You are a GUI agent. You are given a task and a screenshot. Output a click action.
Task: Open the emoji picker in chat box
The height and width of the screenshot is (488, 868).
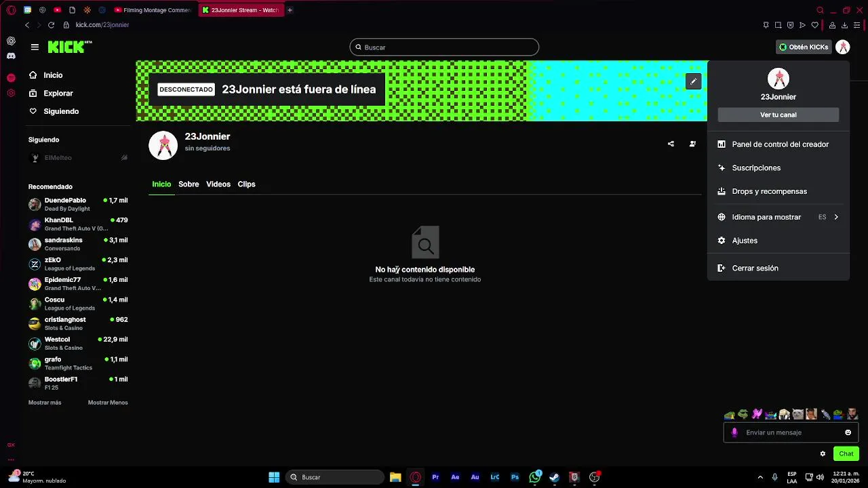(x=848, y=432)
